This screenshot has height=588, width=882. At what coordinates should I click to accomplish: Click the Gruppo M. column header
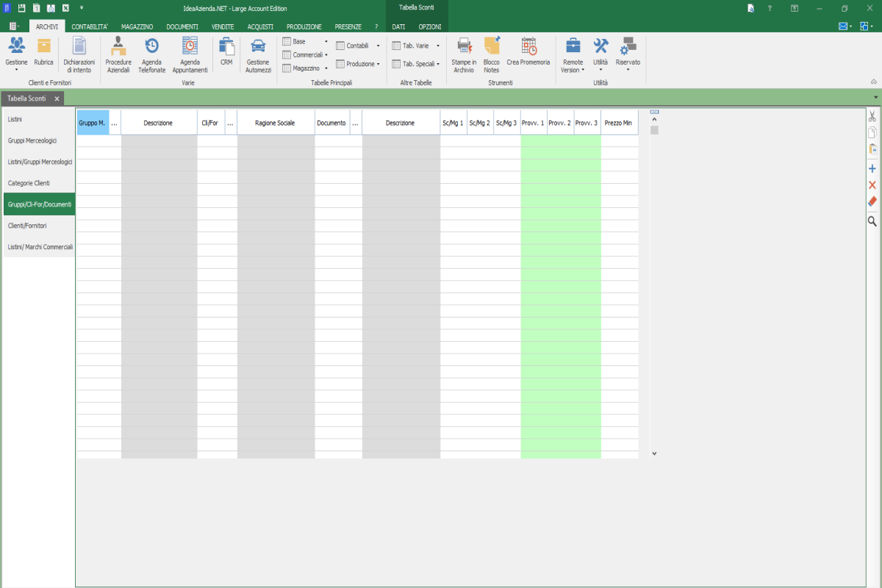[x=93, y=123]
